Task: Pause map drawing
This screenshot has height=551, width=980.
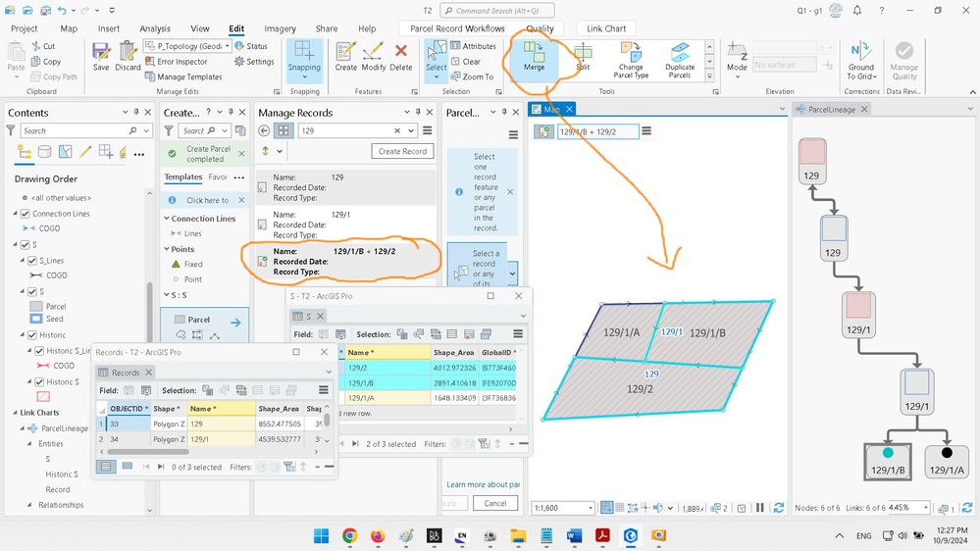Action: click(760, 508)
